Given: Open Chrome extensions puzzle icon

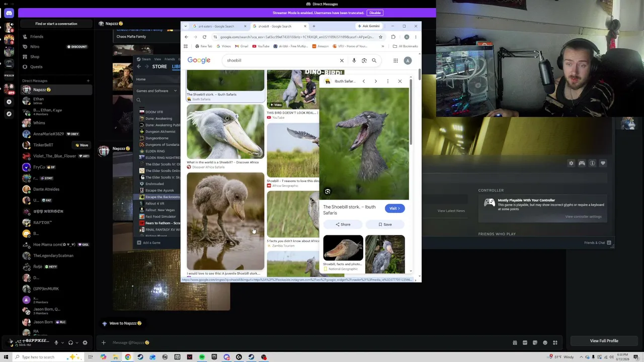Looking at the screenshot, I should coord(393,37).
